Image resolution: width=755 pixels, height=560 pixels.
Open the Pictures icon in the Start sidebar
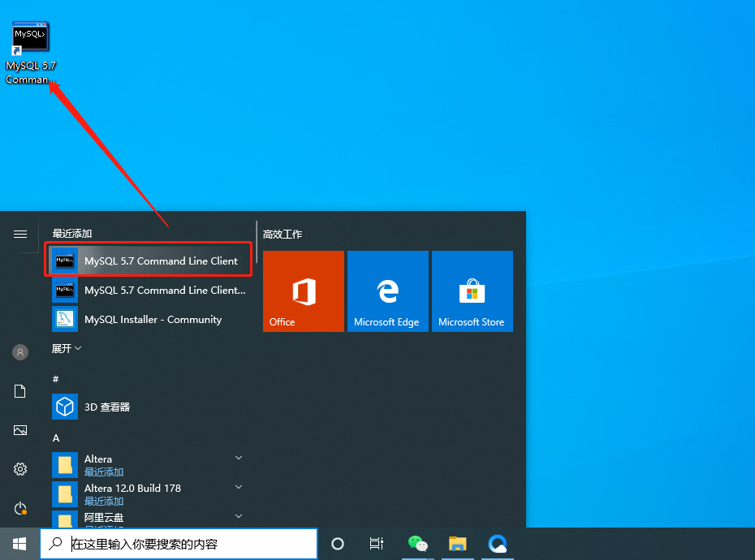pos(19,430)
